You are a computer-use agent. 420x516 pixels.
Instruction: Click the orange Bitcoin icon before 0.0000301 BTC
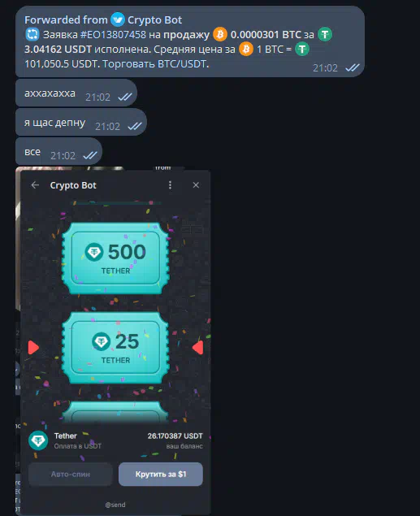(x=220, y=34)
